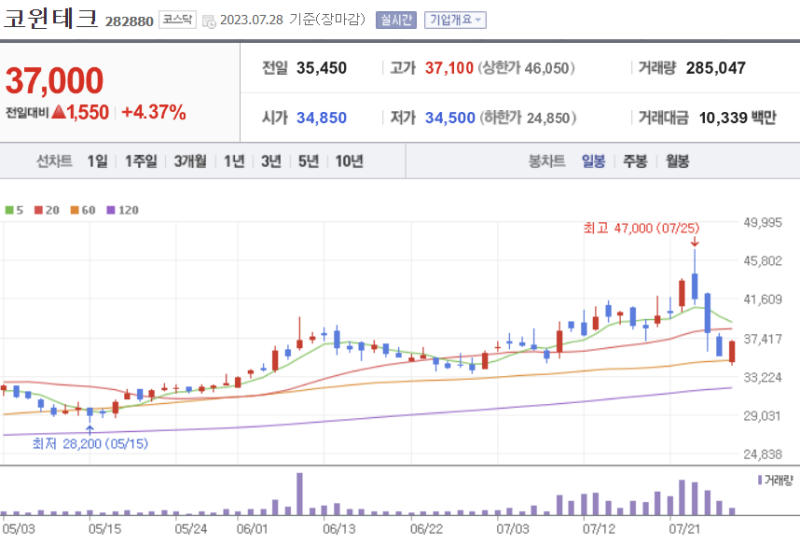Screen dimensions: 800x544
Task: Click the +4.37% change rate
Action: (x=154, y=112)
